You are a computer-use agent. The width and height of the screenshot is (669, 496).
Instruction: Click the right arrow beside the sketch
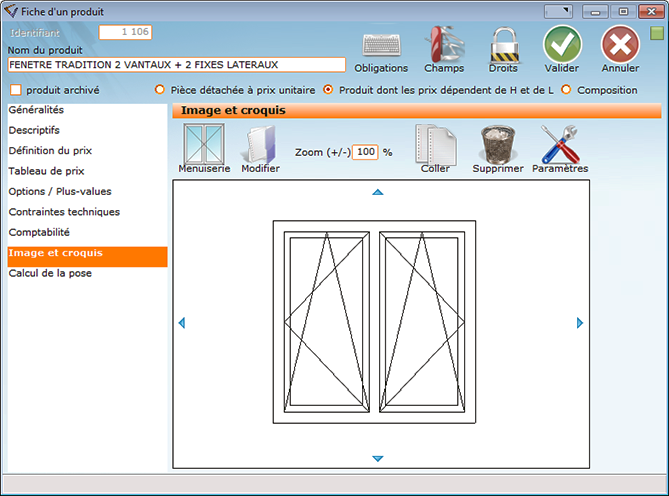click(x=580, y=323)
